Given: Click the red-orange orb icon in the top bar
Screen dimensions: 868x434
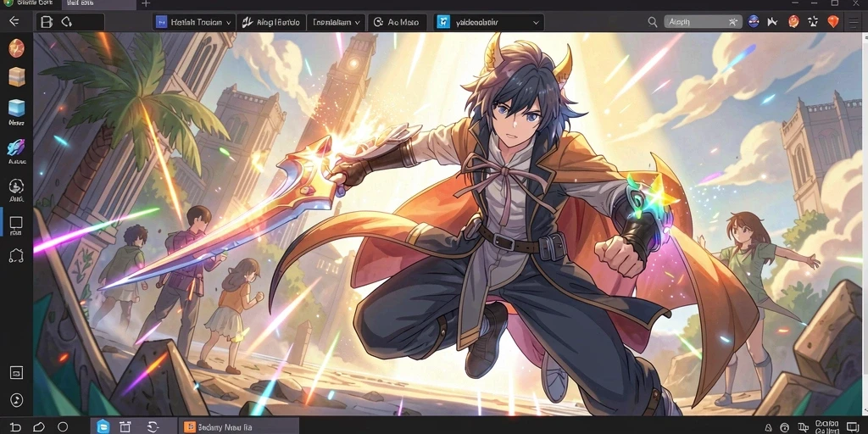Looking at the screenshot, I should 793,22.
